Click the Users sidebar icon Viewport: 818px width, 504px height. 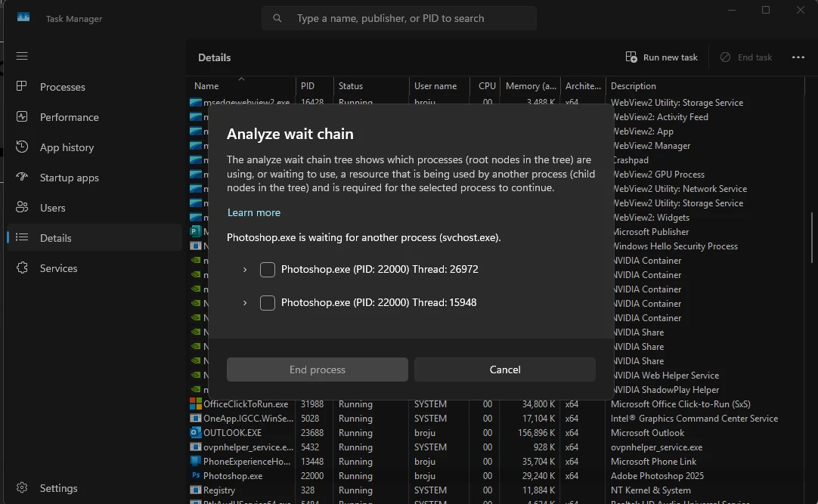click(x=22, y=208)
